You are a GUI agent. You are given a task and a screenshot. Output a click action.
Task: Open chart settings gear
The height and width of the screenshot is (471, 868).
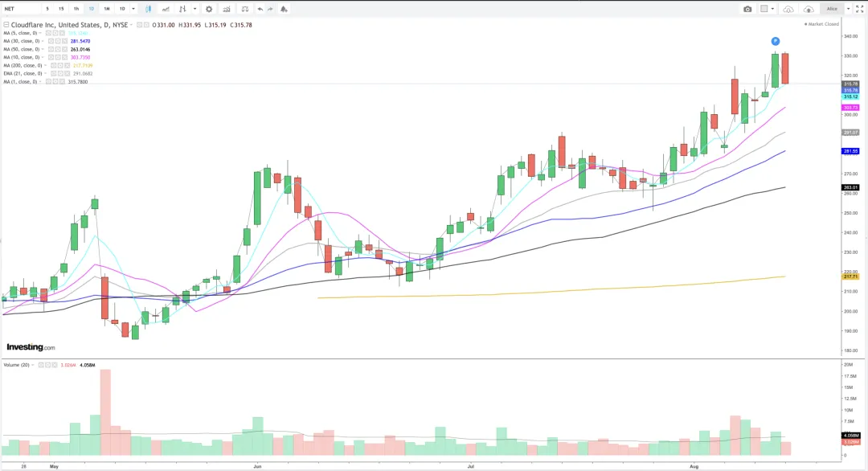(x=209, y=9)
